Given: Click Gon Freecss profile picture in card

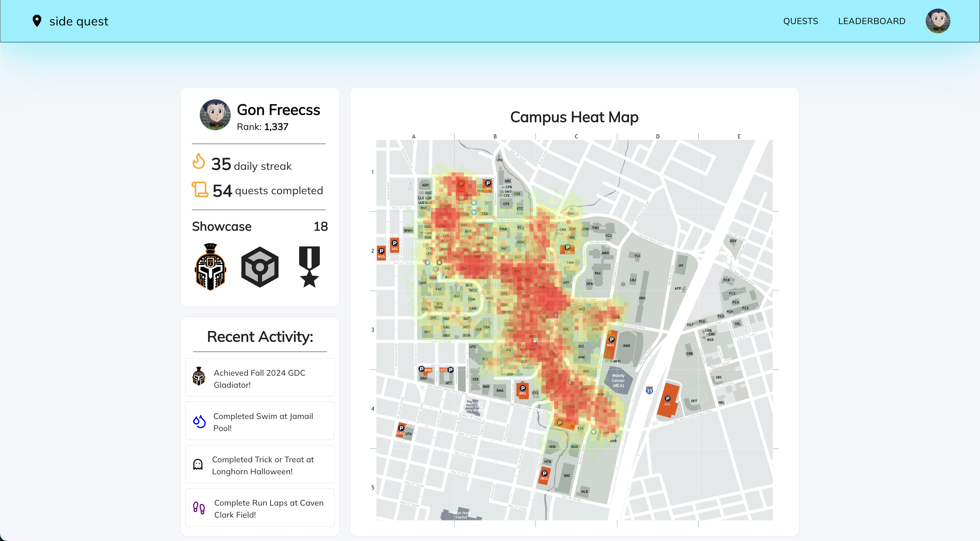Looking at the screenshot, I should coord(215,115).
